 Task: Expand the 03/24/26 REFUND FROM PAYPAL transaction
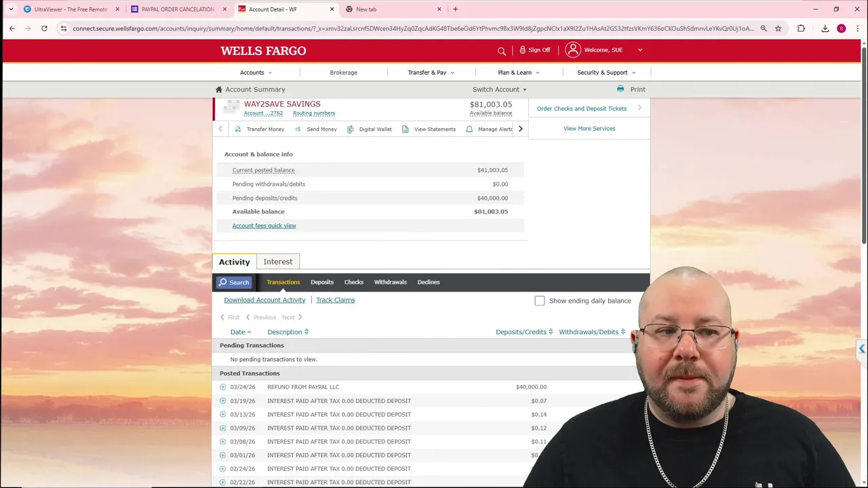click(223, 387)
